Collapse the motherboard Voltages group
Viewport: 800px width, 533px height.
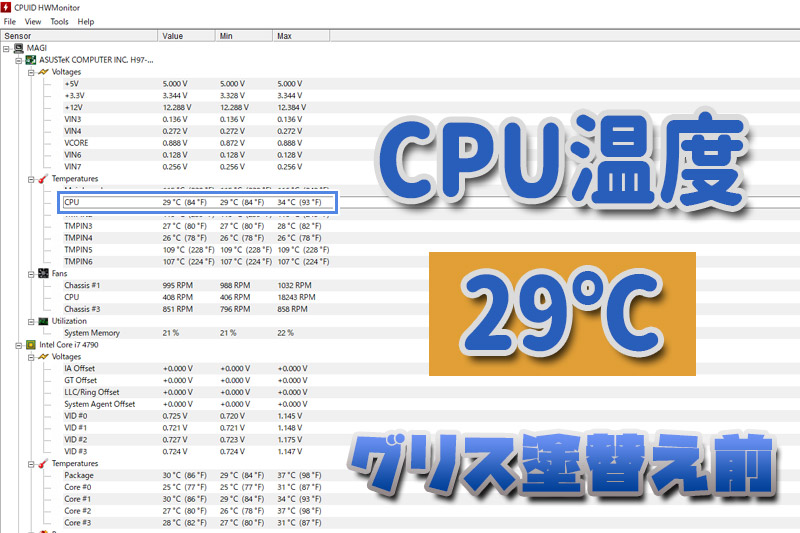coord(31,72)
